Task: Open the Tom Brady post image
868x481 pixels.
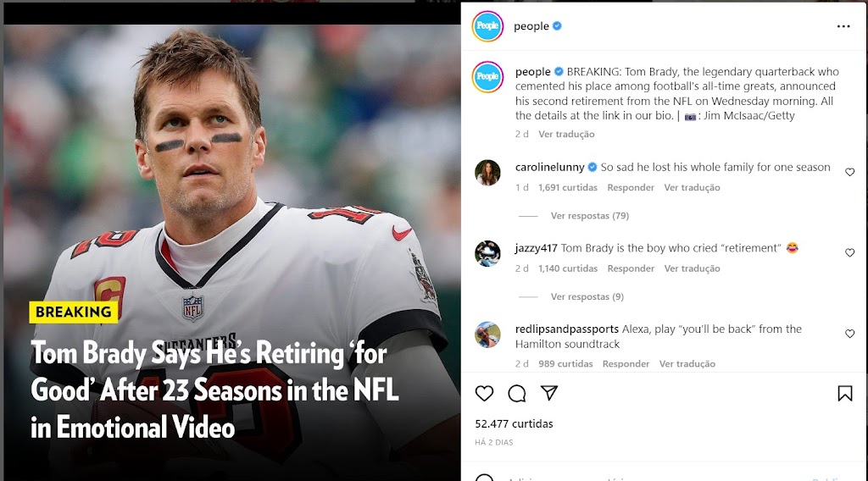Action: click(232, 252)
